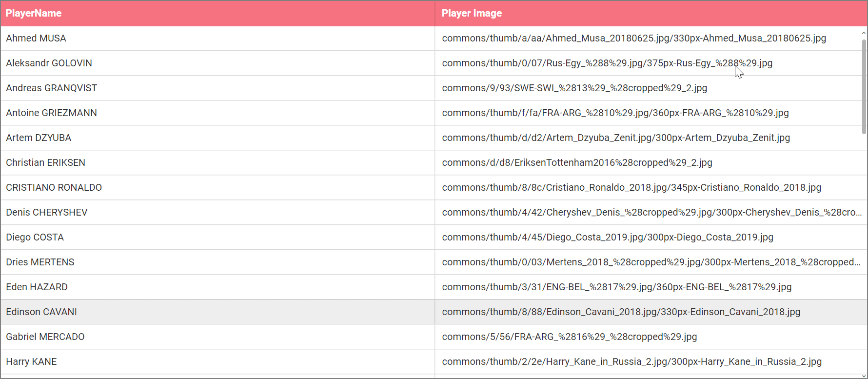Select the Diego COSTA name cell
868x379 pixels.
click(217, 237)
